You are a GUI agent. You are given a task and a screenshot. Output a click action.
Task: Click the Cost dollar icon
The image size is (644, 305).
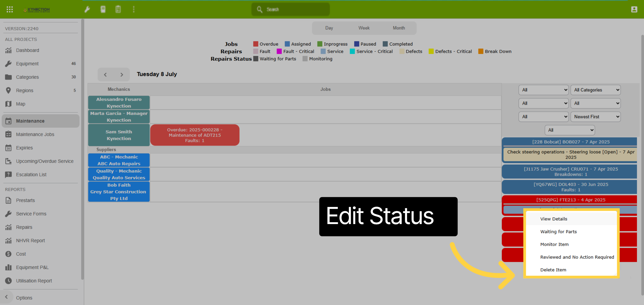click(8, 254)
